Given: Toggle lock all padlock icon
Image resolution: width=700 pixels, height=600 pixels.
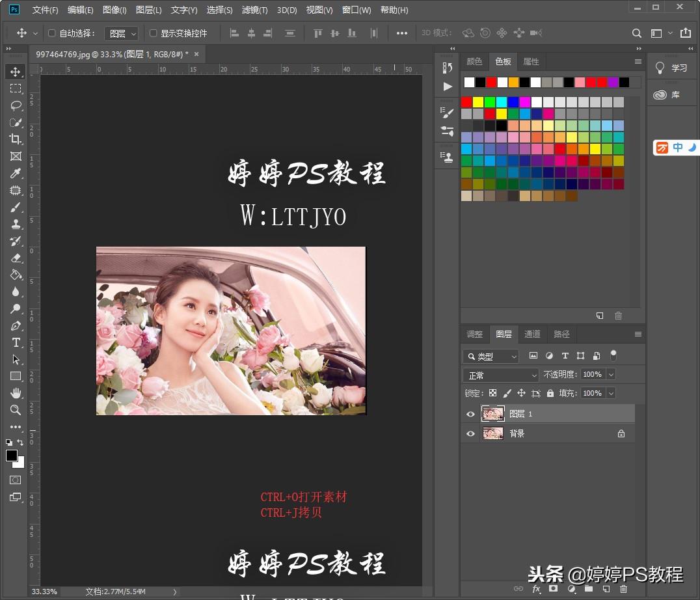Looking at the screenshot, I should (x=550, y=393).
